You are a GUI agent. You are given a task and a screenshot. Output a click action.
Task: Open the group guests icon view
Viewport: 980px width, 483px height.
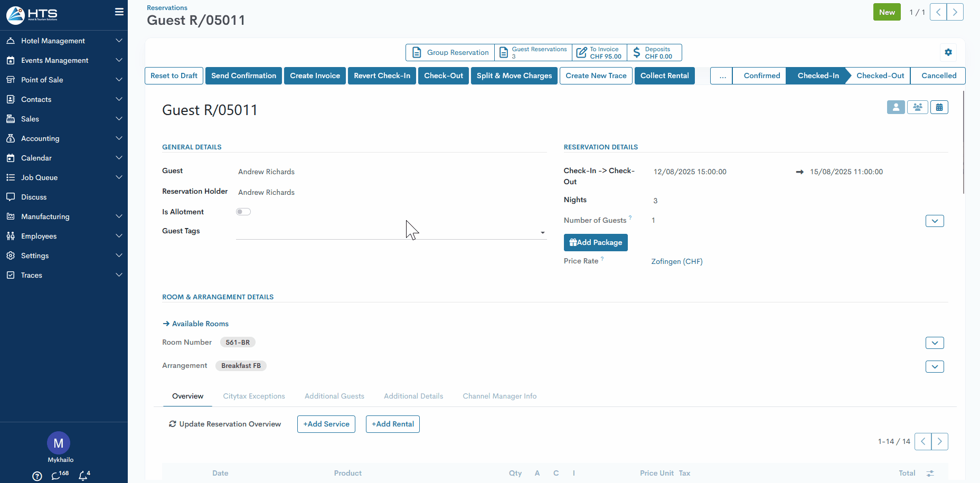click(x=917, y=107)
